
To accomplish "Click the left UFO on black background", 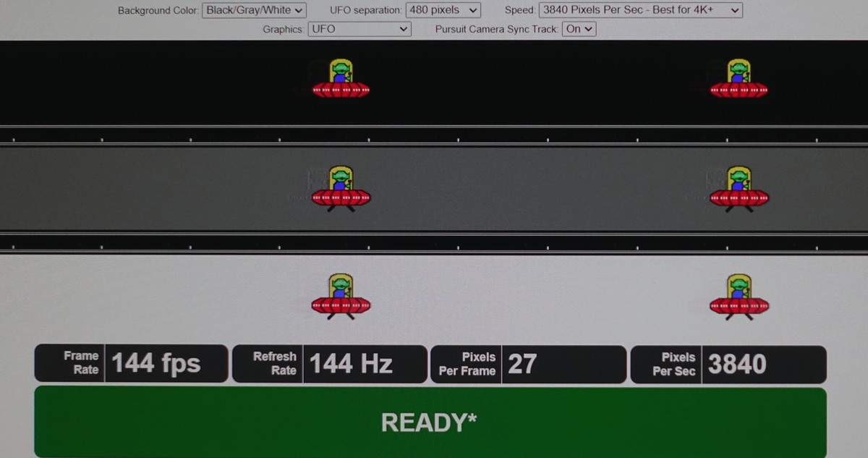I will pyautogui.click(x=341, y=79).
